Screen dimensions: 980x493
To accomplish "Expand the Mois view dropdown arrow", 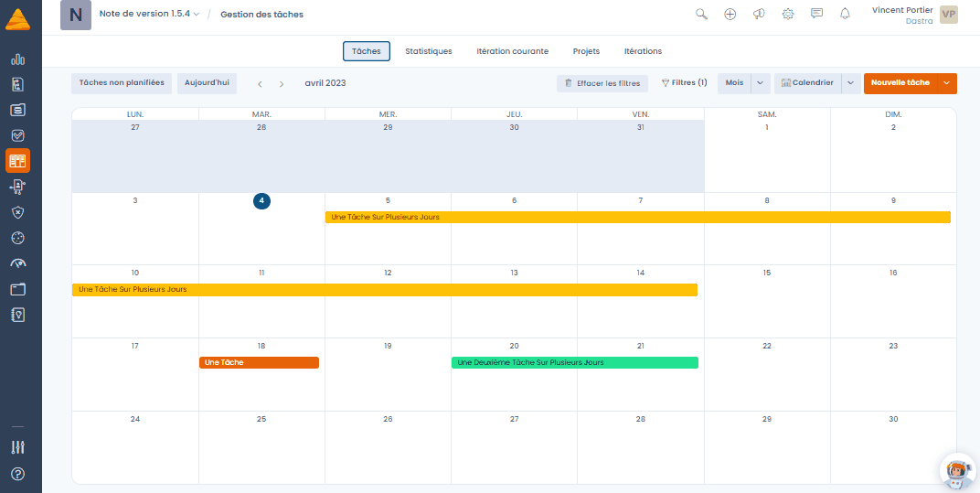I will (760, 83).
